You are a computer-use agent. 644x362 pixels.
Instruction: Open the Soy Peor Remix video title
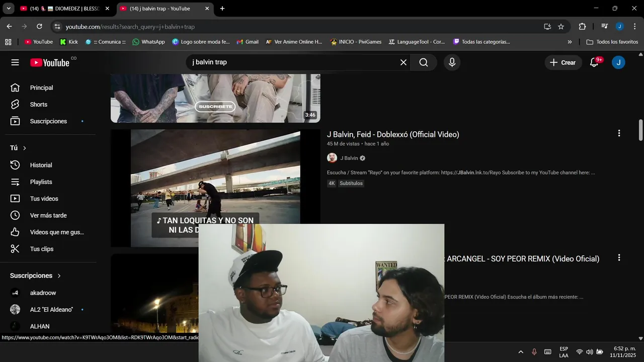point(522,259)
